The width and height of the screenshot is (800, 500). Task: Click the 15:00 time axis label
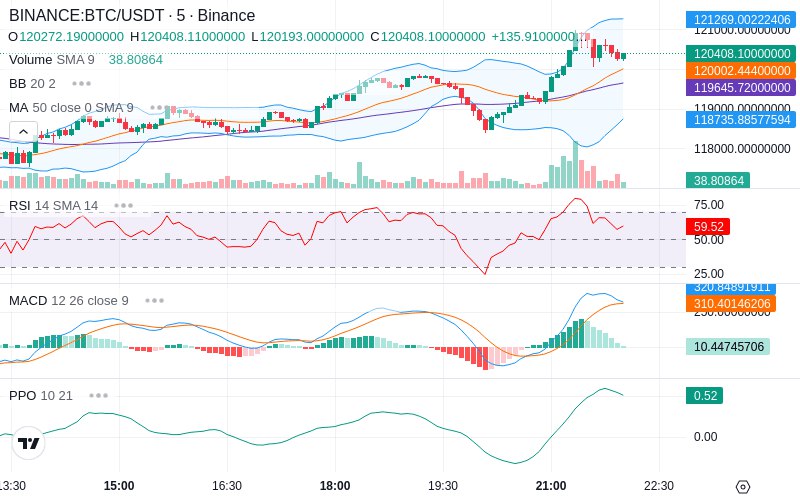point(119,485)
